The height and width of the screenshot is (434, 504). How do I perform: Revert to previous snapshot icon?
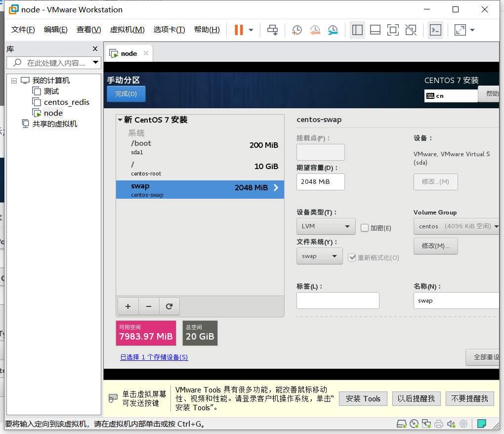click(315, 30)
